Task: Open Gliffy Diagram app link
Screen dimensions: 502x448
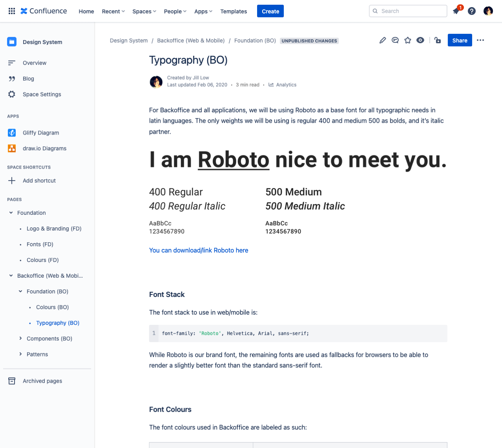Action: pos(41,133)
